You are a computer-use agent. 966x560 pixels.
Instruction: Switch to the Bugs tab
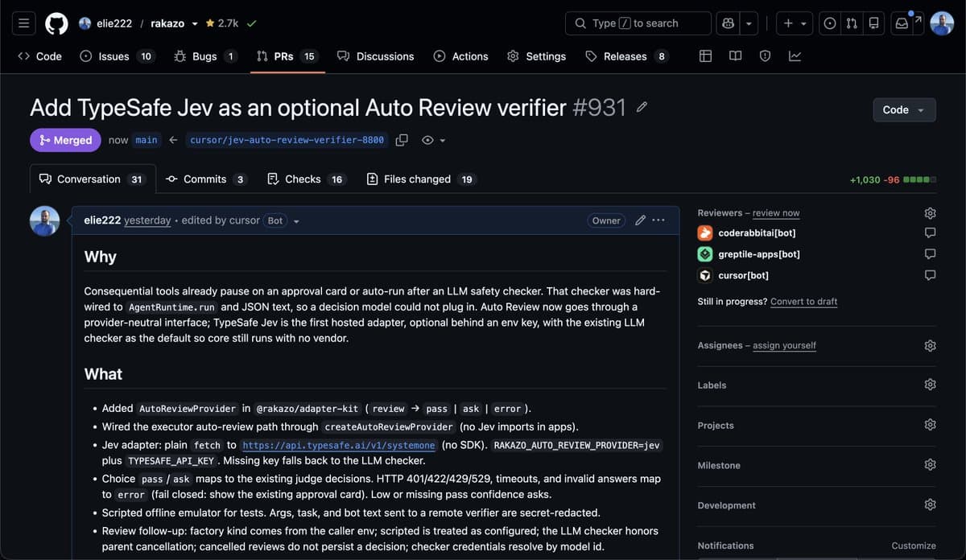[x=205, y=56]
